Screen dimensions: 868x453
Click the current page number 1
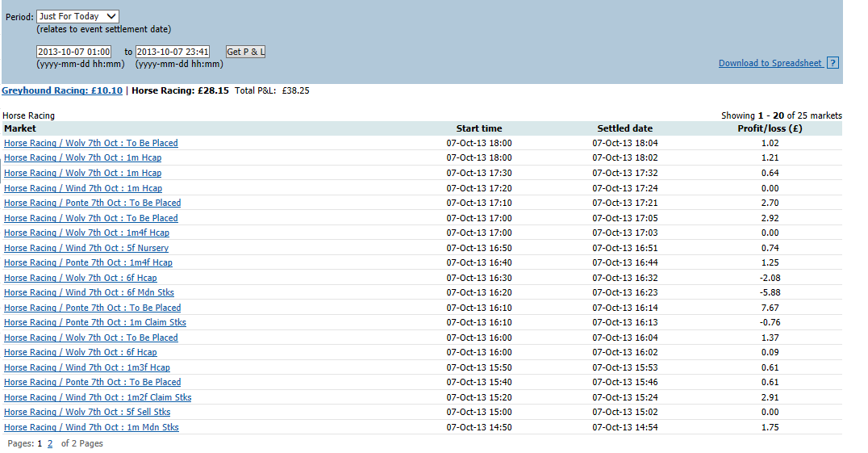(x=40, y=443)
